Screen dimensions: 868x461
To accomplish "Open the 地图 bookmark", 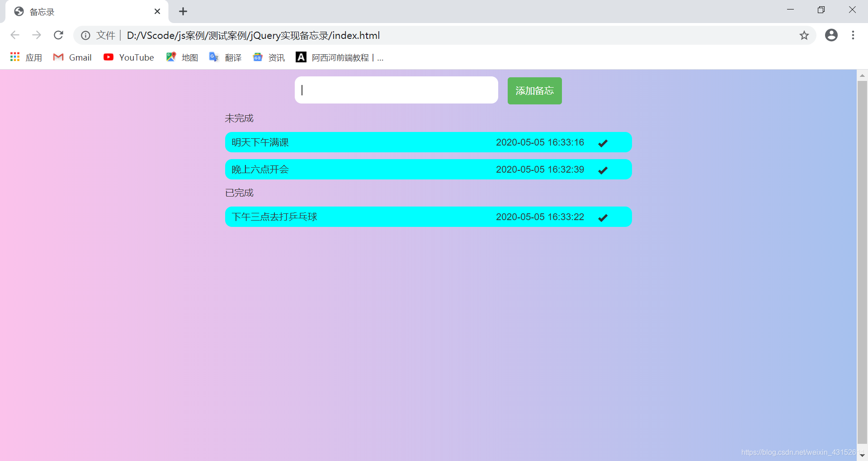I will (x=182, y=57).
